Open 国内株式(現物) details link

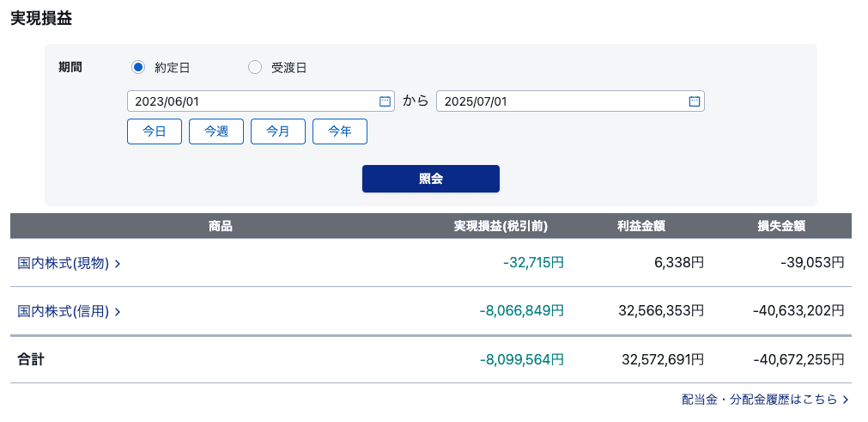point(64,264)
